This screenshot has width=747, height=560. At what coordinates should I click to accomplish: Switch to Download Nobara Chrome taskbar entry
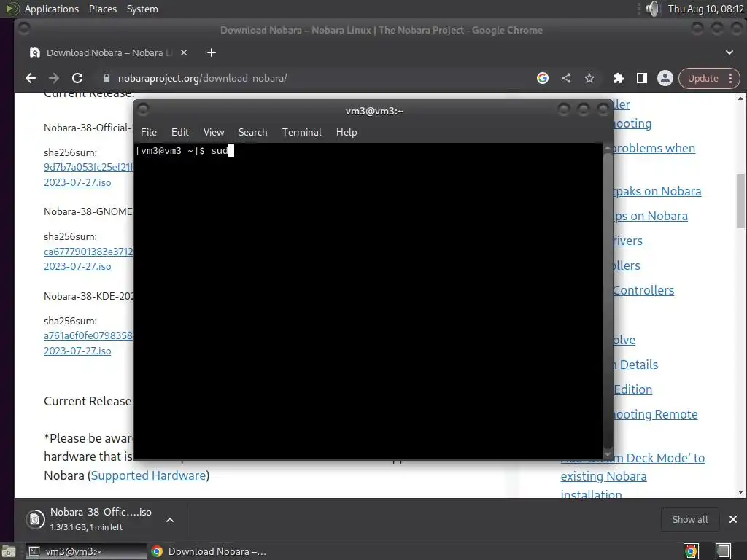click(x=209, y=551)
